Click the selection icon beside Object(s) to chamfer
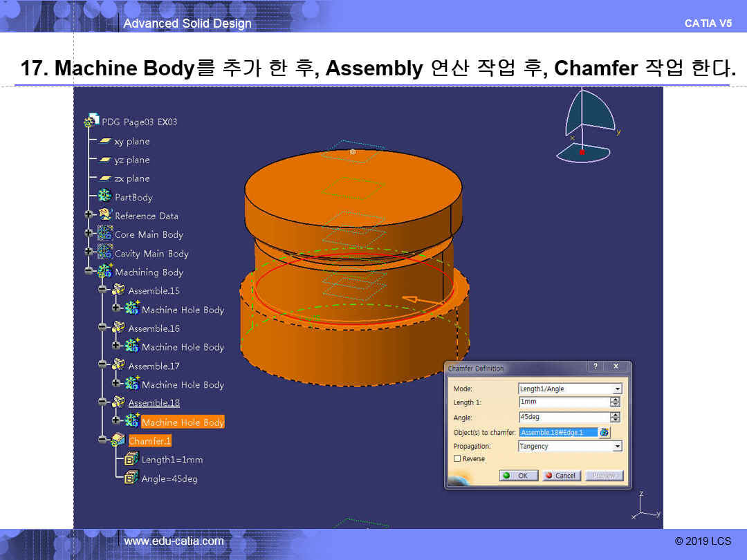The width and height of the screenshot is (747, 560). click(x=605, y=432)
